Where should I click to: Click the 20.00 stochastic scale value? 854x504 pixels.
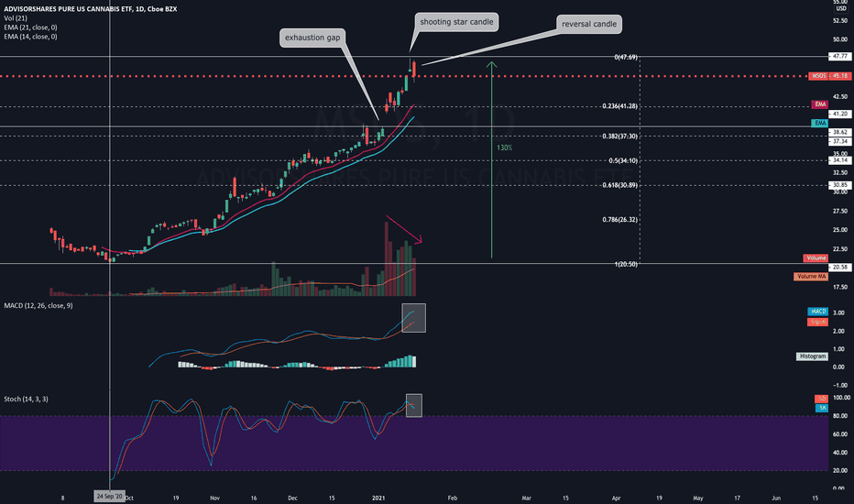coord(841,471)
